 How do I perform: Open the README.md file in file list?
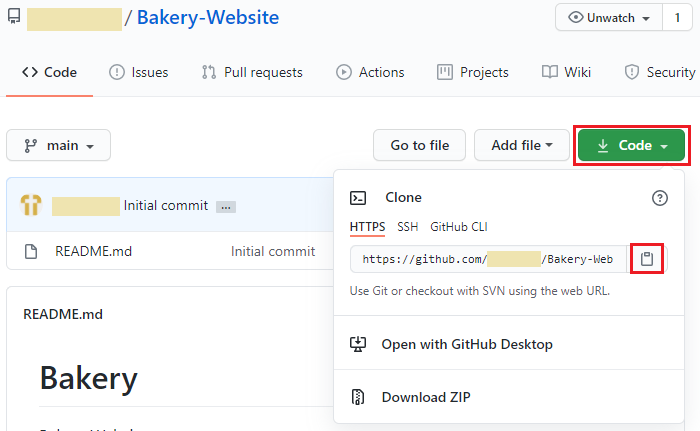[93, 251]
